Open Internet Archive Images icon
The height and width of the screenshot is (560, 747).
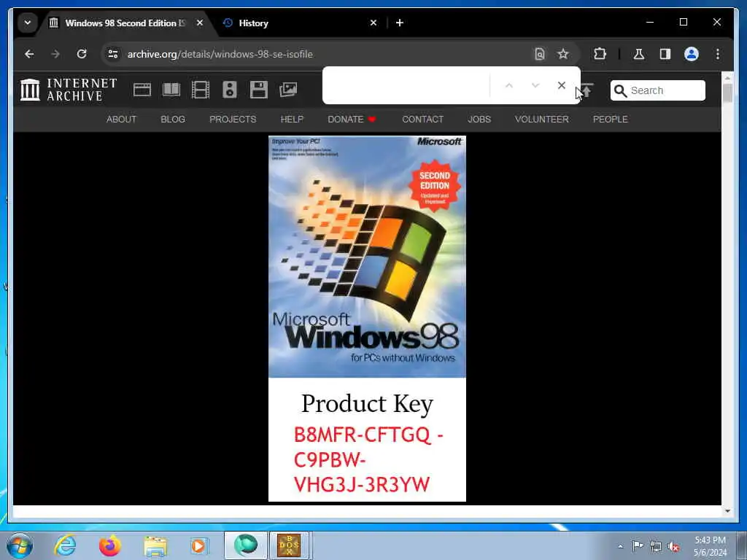click(x=288, y=89)
